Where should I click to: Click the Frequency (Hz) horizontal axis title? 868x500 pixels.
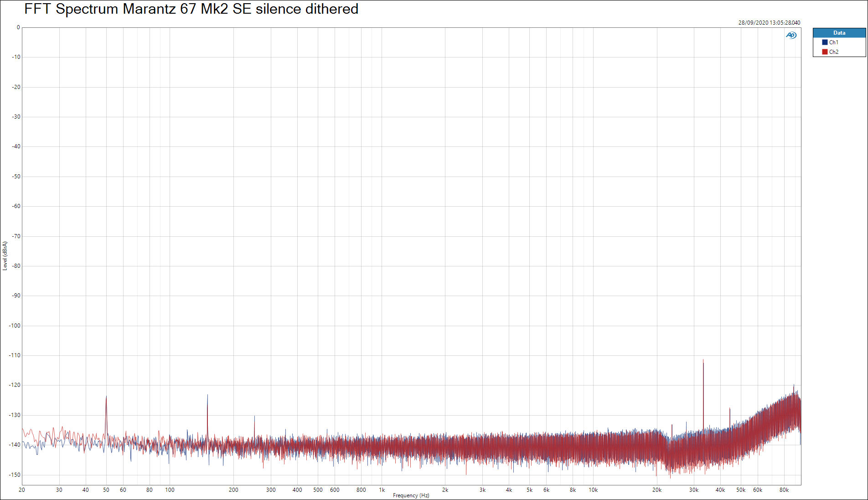pos(411,495)
